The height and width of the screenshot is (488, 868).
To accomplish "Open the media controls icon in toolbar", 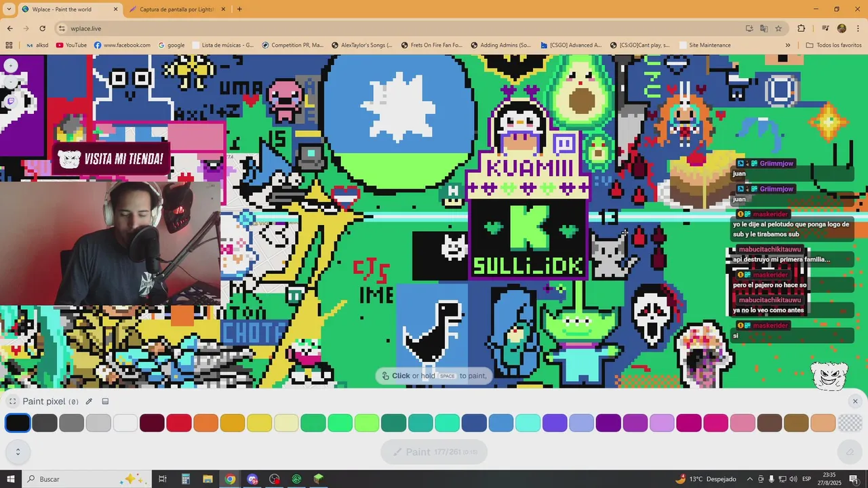I will coord(825,28).
